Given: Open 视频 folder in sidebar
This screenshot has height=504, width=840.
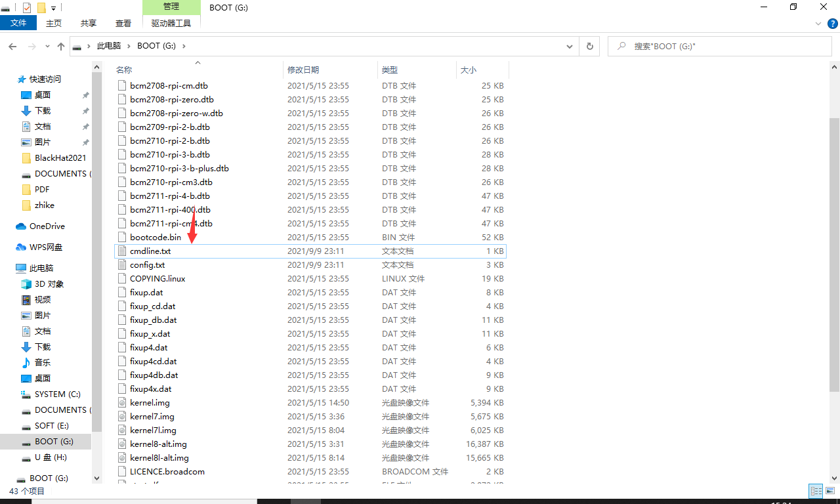Looking at the screenshot, I should pos(43,300).
